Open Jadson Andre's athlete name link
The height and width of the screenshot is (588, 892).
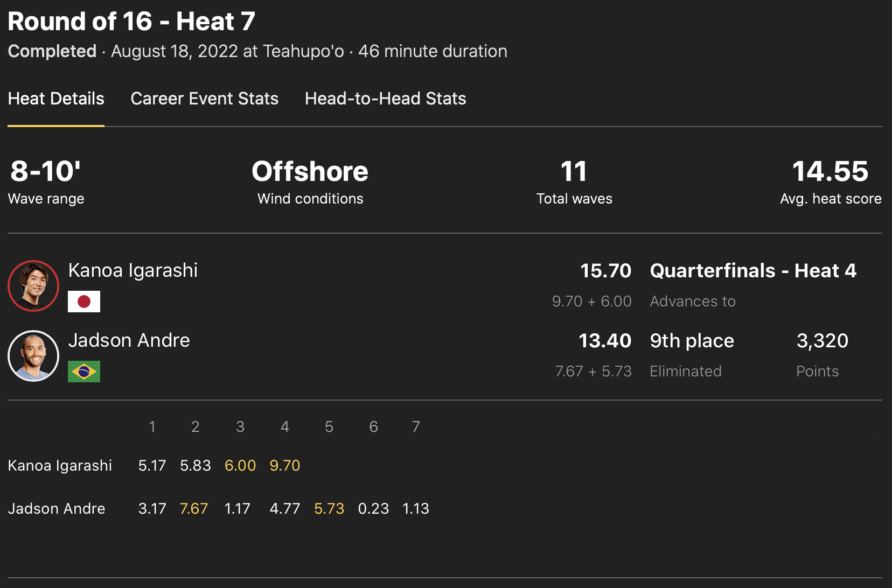pyautogui.click(x=129, y=340)
